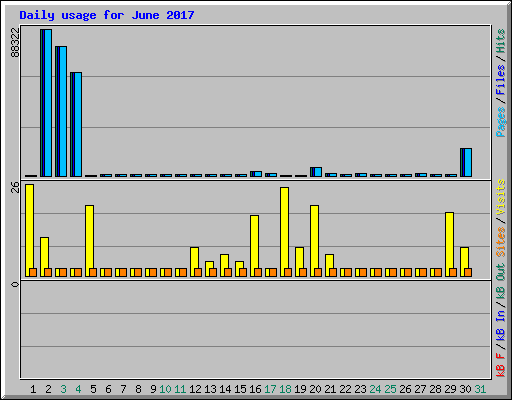
Task: Click the green day 25 x-axis label
Action: point(390,389)
